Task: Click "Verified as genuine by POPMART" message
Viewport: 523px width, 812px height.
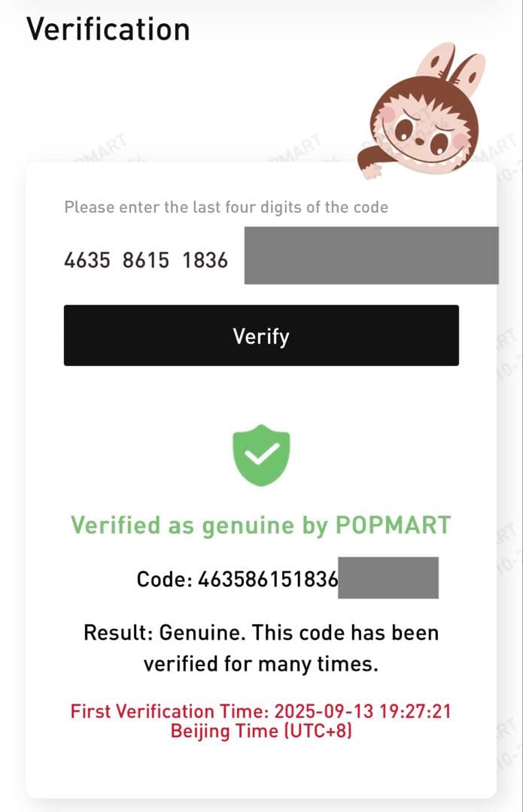Action: [x=260, y=525]
